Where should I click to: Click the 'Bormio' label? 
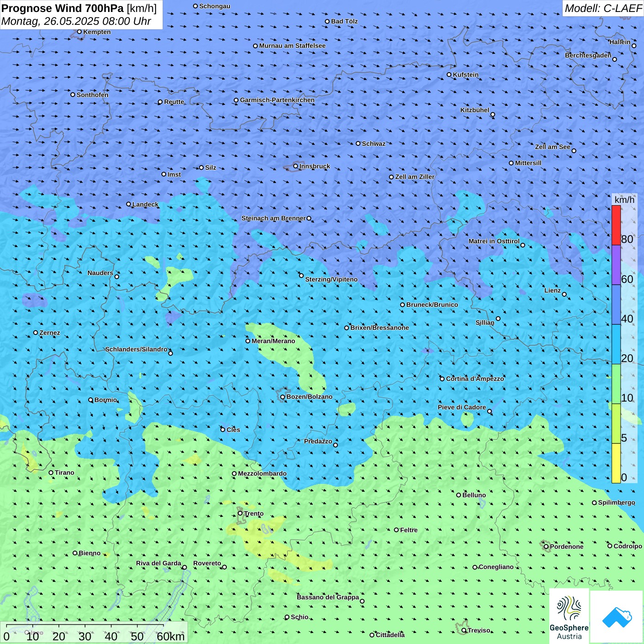tap(105, 400)
